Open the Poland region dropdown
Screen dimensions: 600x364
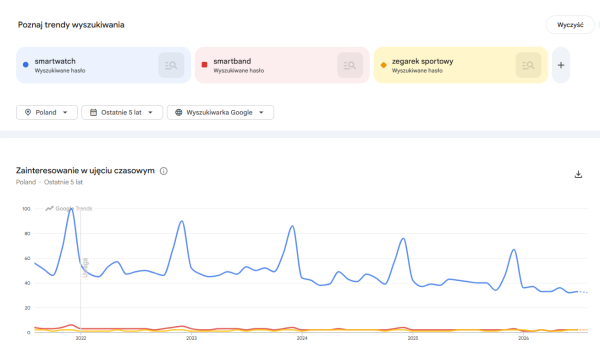point(47,113)
